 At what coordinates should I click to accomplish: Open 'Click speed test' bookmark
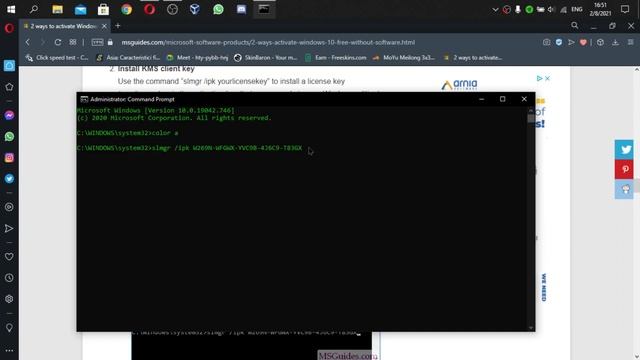tap(57, 58)
